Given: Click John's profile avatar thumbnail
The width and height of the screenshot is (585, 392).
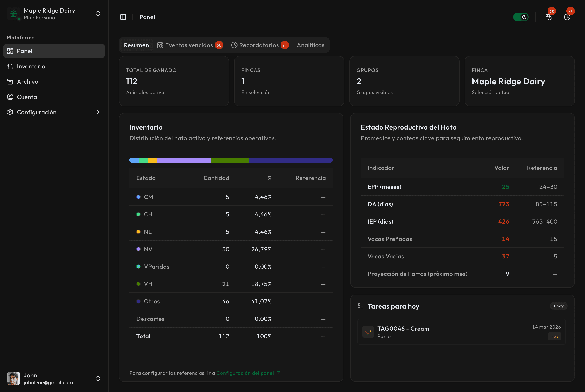Looking at the screenshot, I should (x=14, y=378).
